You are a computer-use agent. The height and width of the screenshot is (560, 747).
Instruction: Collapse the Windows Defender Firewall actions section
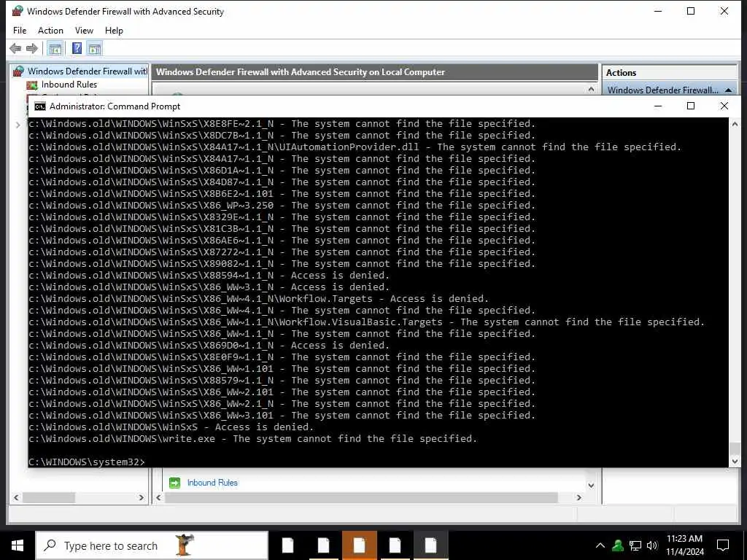tap(728, 90)
